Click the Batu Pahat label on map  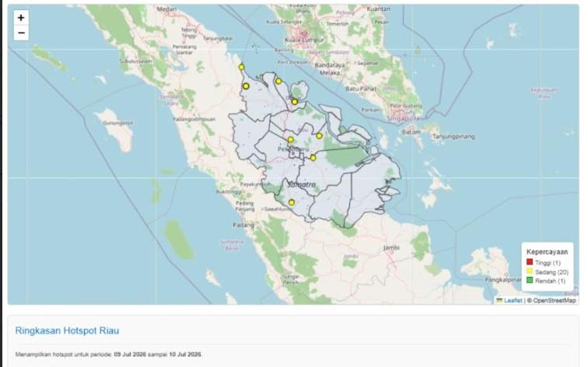361,89
